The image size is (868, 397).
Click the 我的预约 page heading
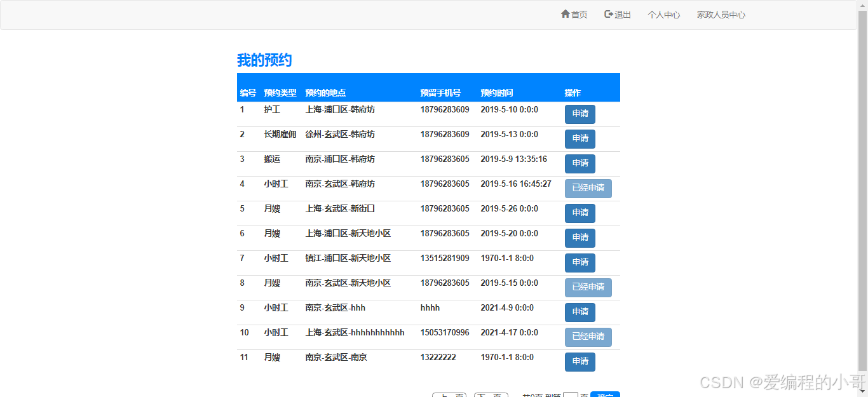tap(264, 60)
